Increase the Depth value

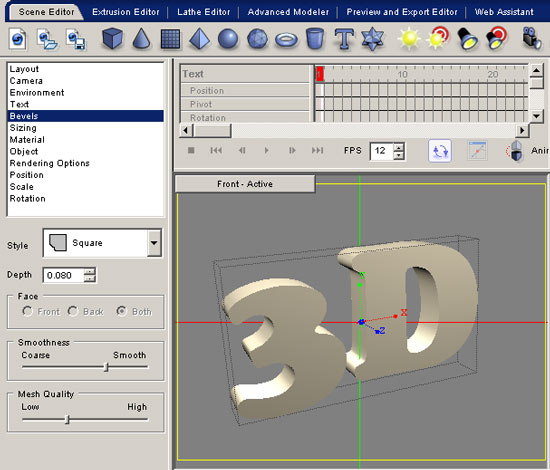click(89, 271)
